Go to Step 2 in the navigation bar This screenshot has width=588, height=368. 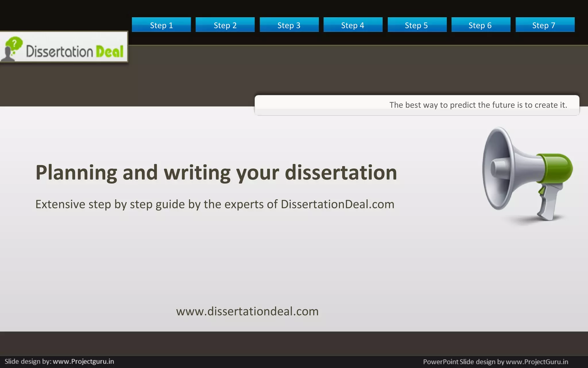[x=225, y=25]
